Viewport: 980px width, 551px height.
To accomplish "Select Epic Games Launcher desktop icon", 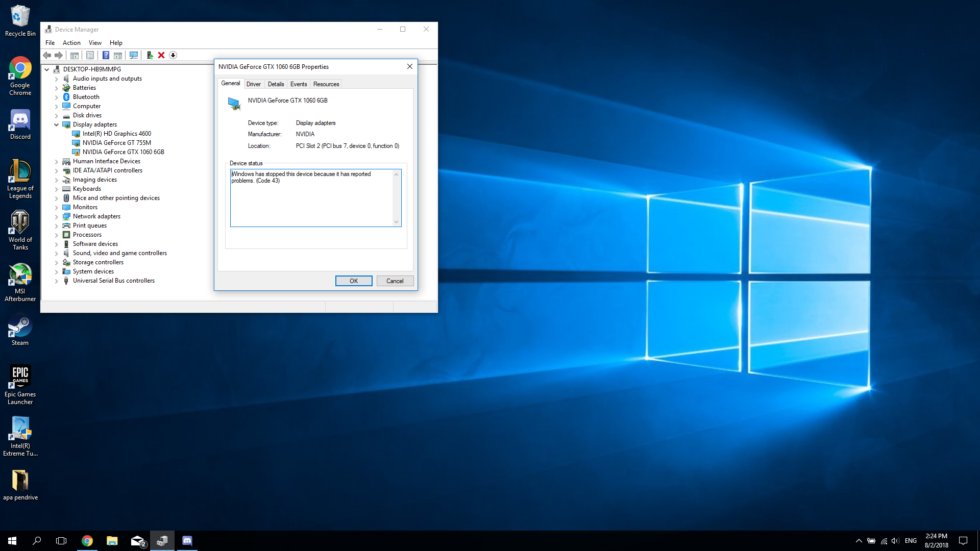I will tap(20, 385).
